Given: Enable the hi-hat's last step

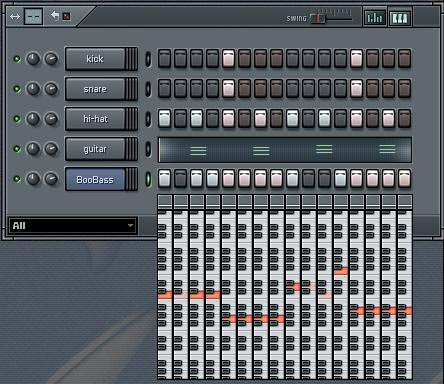Looking at the screenshot, I should [x=404, y=118].
